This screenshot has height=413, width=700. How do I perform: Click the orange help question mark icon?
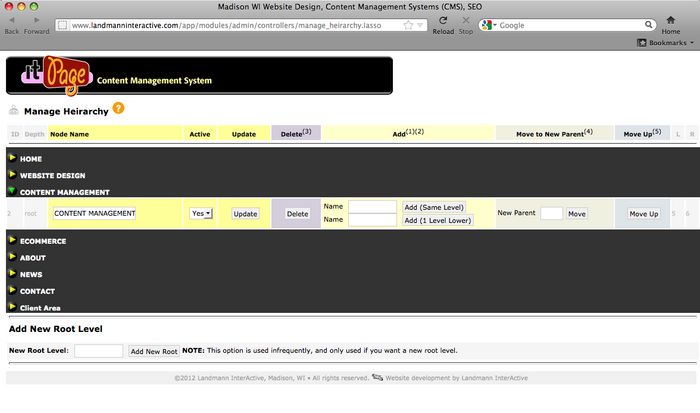(118, 108)
